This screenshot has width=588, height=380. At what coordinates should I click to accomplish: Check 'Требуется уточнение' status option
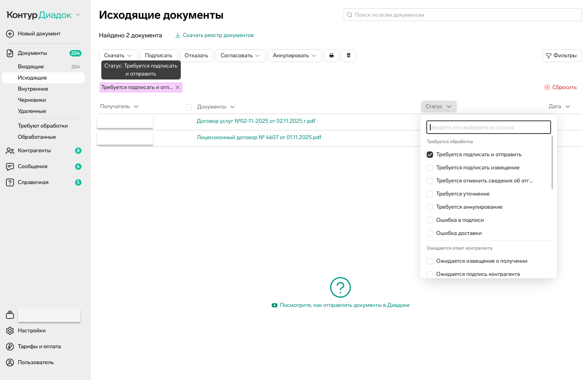coord(430,194)
